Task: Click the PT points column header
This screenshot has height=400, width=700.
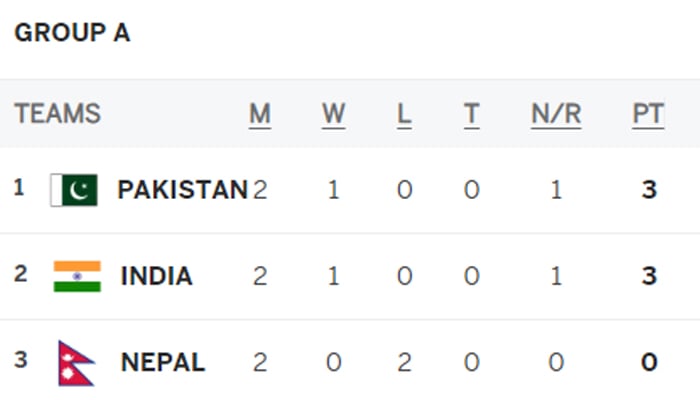Action: point(648,114)
